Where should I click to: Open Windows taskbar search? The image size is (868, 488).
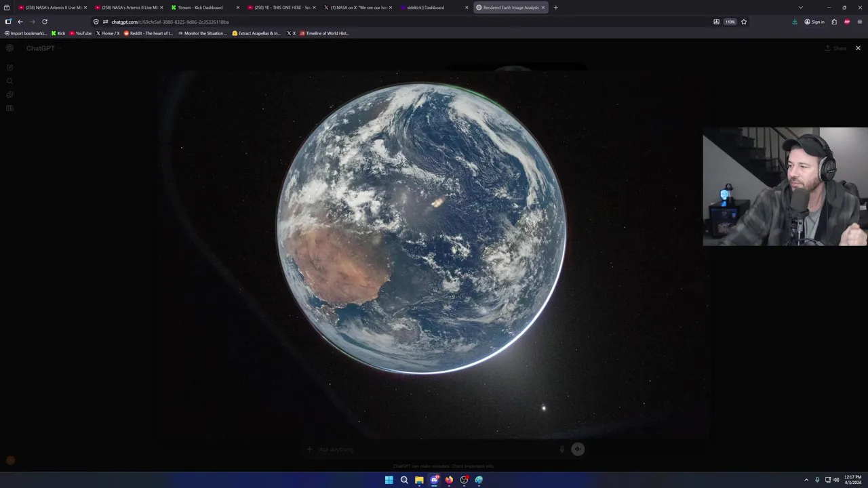404,480
